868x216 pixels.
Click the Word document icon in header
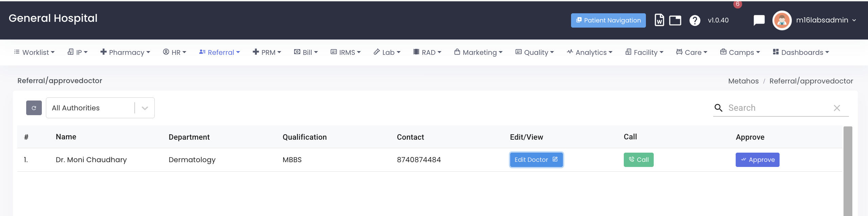click(x=659, y=20)
